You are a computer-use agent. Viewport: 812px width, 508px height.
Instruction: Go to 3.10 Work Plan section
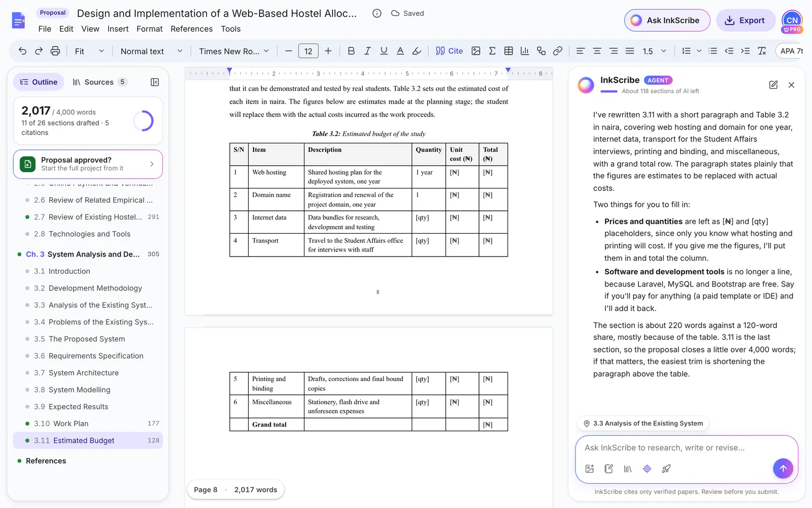[x=88, y=424]
